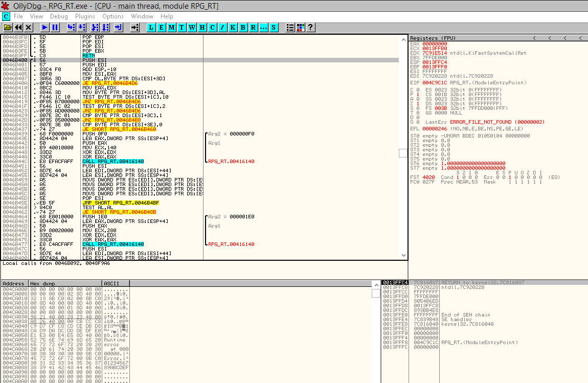
Task: Open the View menu
Action: coord(36,16)
